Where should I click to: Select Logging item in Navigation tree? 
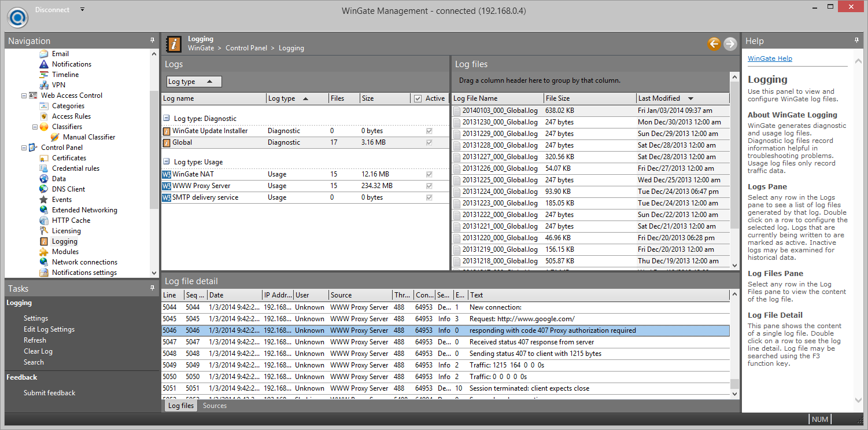[x=64, y=241]
